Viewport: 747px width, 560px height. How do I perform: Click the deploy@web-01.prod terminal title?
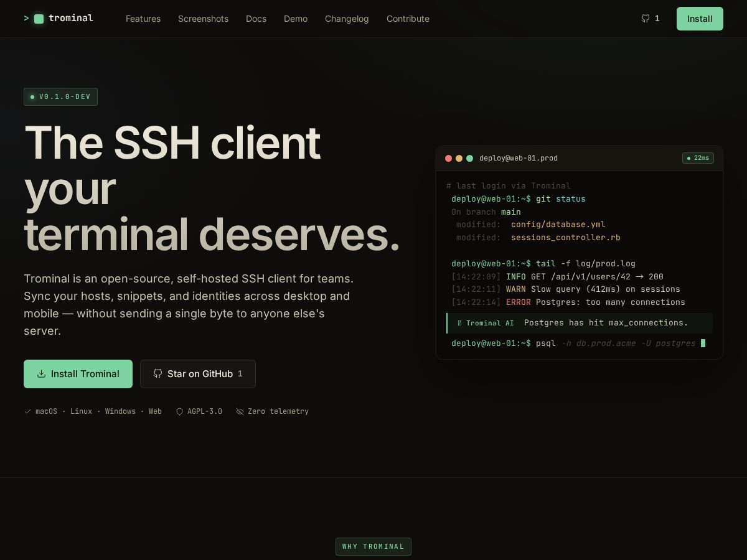point(519,158)
